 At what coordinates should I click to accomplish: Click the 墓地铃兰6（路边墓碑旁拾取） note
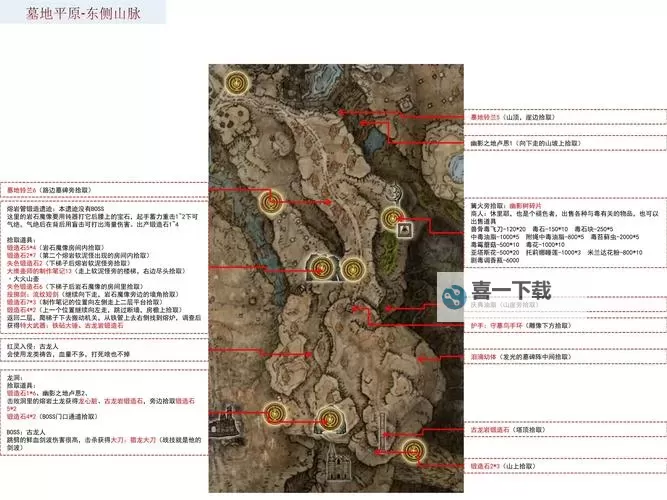(49, 190)
